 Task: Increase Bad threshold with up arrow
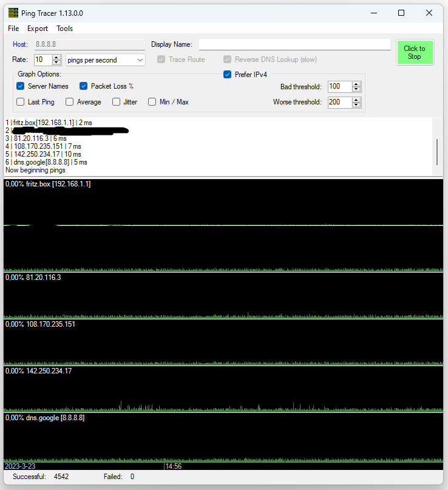click(x=356, y=84)
